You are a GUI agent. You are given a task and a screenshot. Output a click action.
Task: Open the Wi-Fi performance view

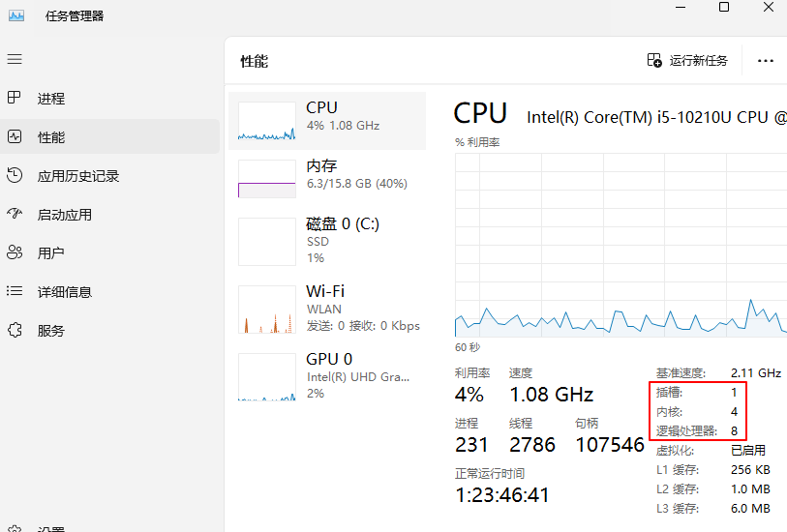pos(329,308)
